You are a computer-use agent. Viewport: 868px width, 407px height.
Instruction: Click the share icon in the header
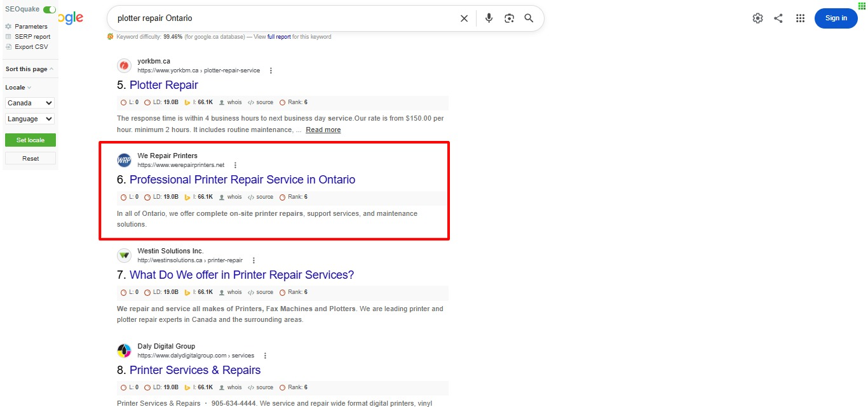pos(778,18)
